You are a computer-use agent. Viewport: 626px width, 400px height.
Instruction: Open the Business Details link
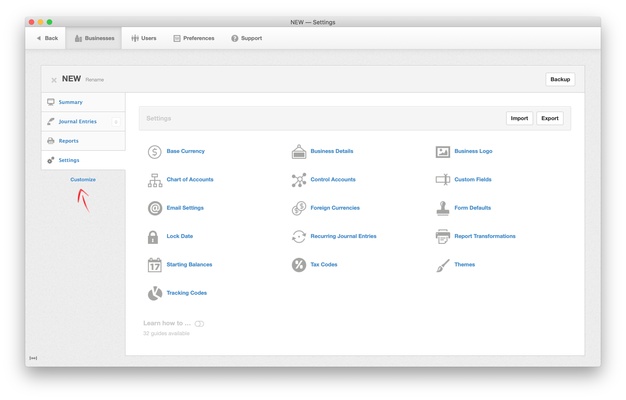332,151
